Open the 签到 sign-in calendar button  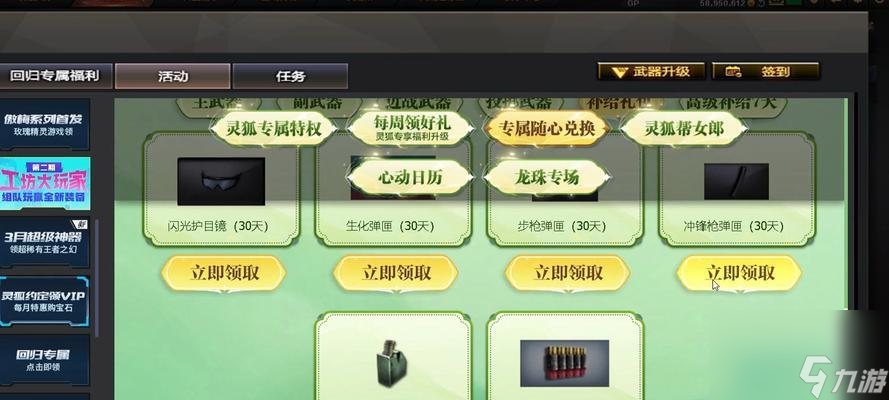pyautogui.click(x=765, y=72)
